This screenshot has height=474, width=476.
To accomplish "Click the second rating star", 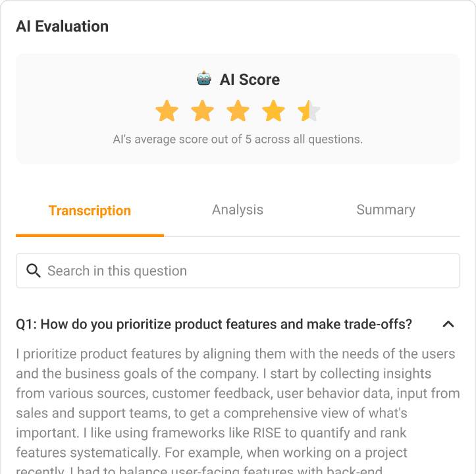I will pos(203,111).
